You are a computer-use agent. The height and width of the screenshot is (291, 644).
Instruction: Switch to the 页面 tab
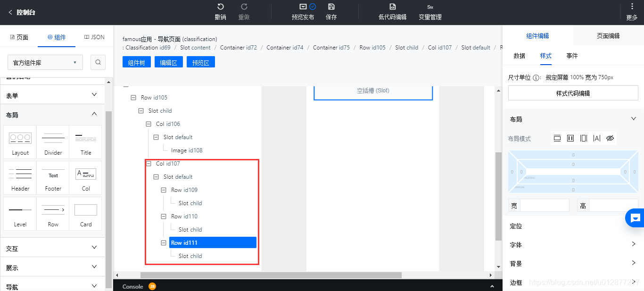19,37
